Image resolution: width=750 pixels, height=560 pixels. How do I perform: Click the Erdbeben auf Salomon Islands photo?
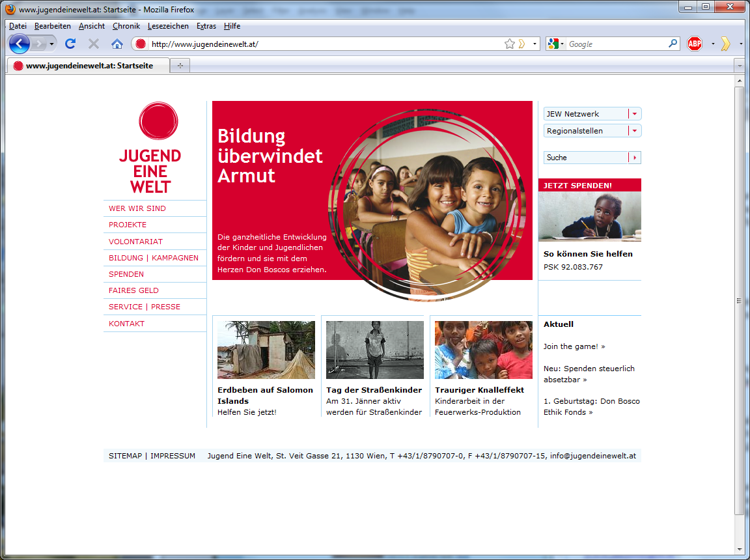[266, 350]
